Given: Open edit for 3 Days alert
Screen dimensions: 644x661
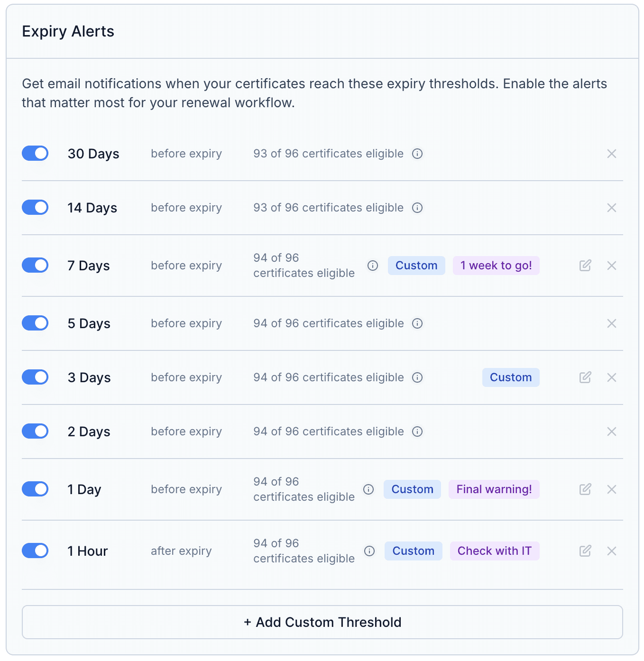Looking at the screenshot, I should point(585,377).
